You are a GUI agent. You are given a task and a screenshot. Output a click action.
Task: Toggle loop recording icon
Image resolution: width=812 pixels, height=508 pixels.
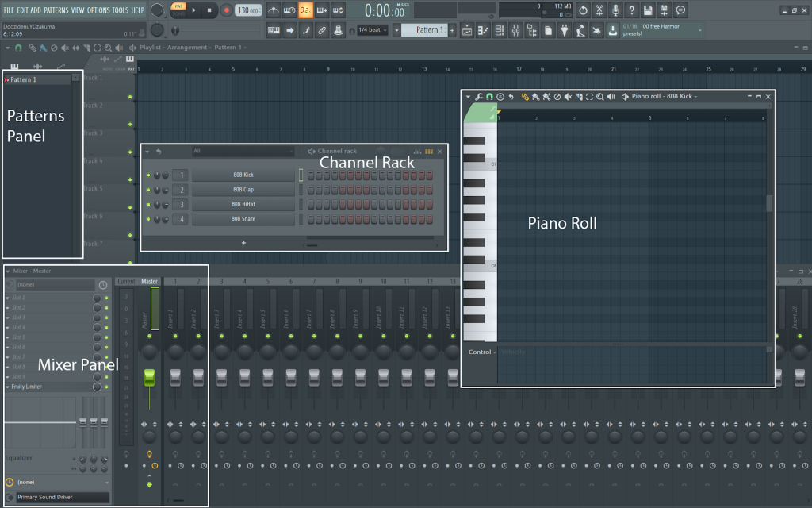coord(338,10)
